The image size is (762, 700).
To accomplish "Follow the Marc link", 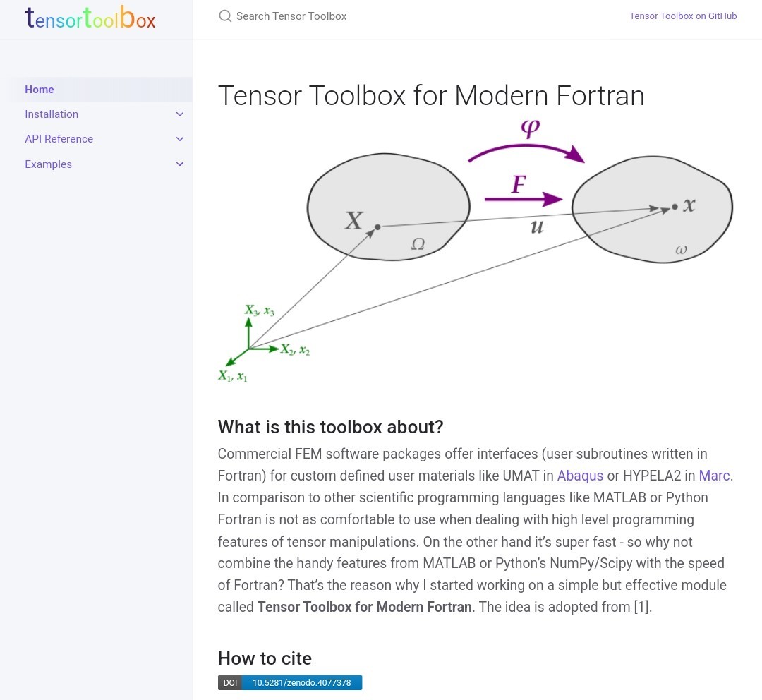I will tap(714, 476).
